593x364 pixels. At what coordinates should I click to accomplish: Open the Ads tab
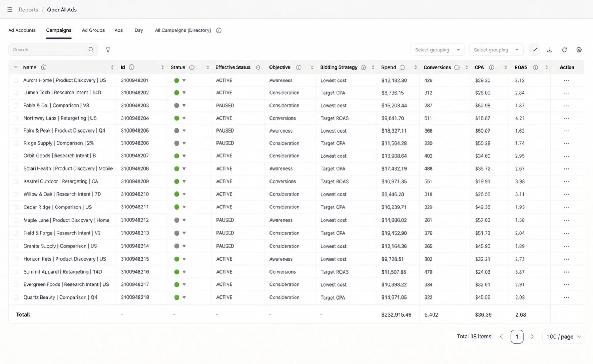tap(119, 30)
